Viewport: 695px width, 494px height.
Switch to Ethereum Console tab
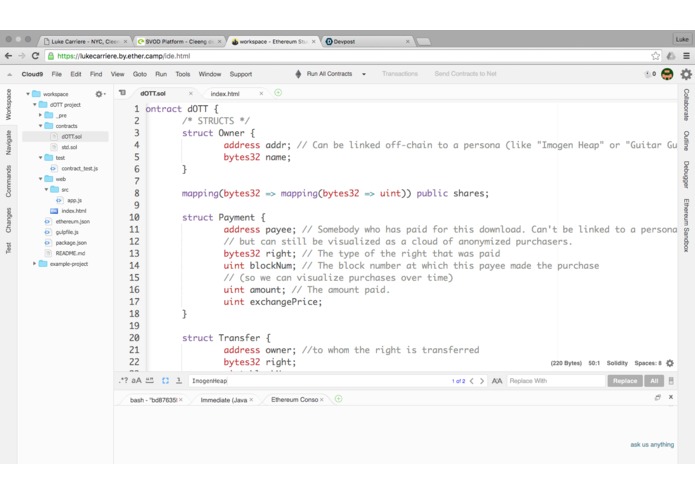294,400
